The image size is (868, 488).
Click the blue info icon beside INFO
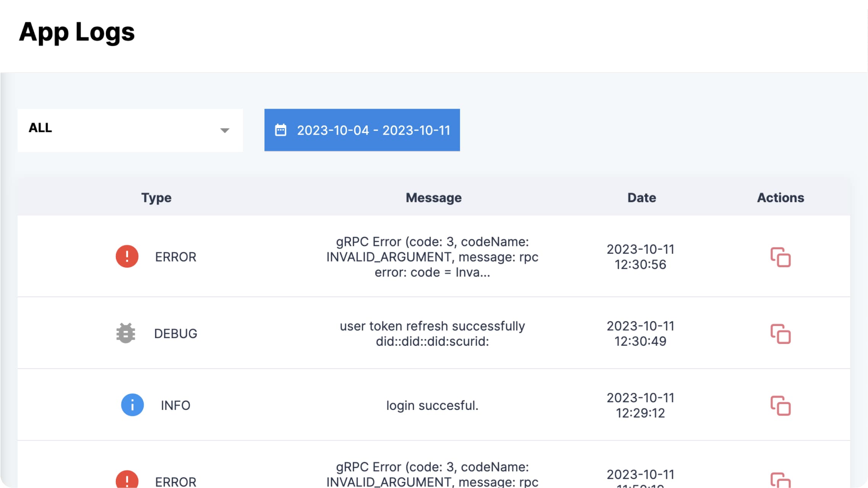[x=132, y=405]
